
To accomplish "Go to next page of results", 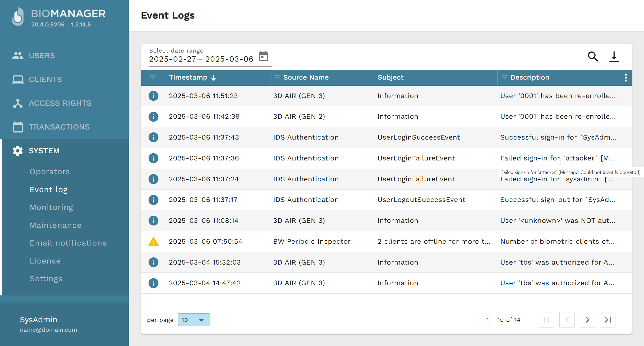I will pos(587,320).
